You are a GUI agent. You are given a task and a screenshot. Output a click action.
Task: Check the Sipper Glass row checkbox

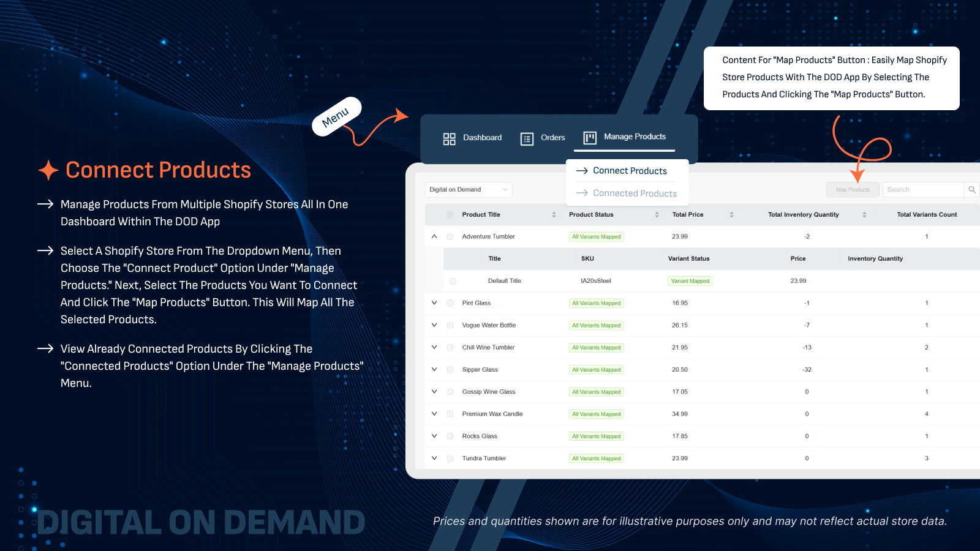pos(450,370)
